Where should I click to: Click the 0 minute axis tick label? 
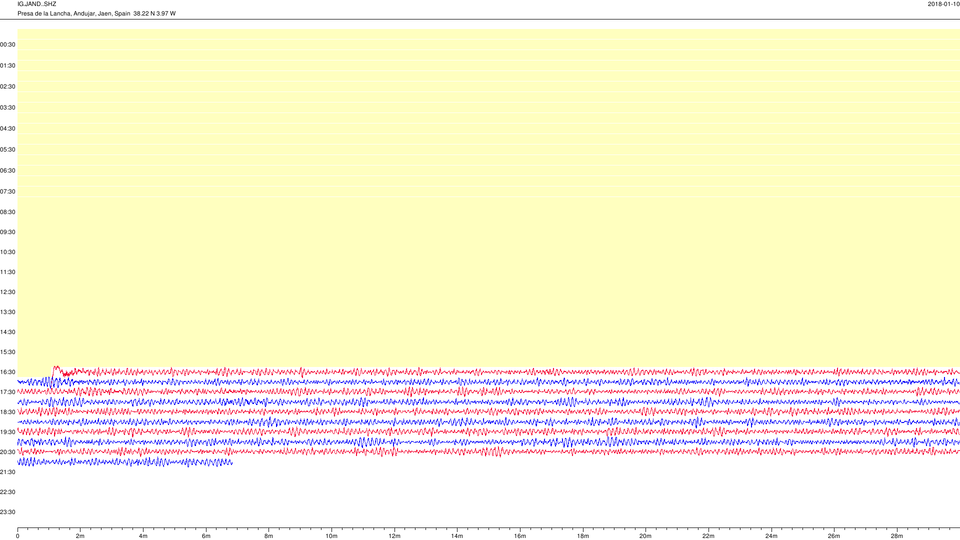18,536
